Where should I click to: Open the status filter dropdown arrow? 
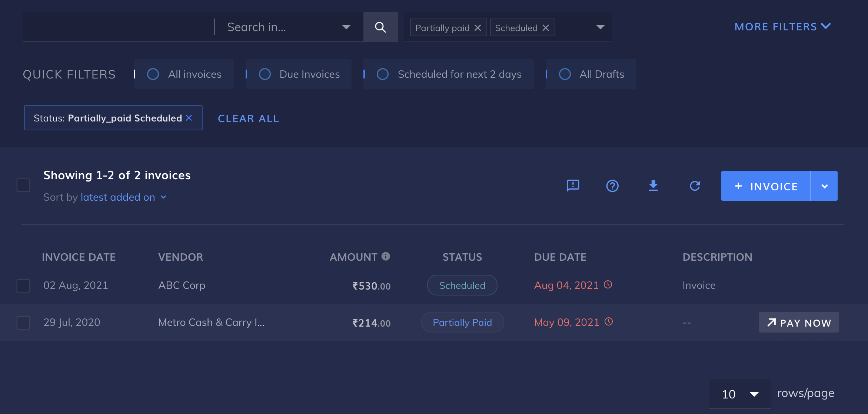click(x=600, y=27)
